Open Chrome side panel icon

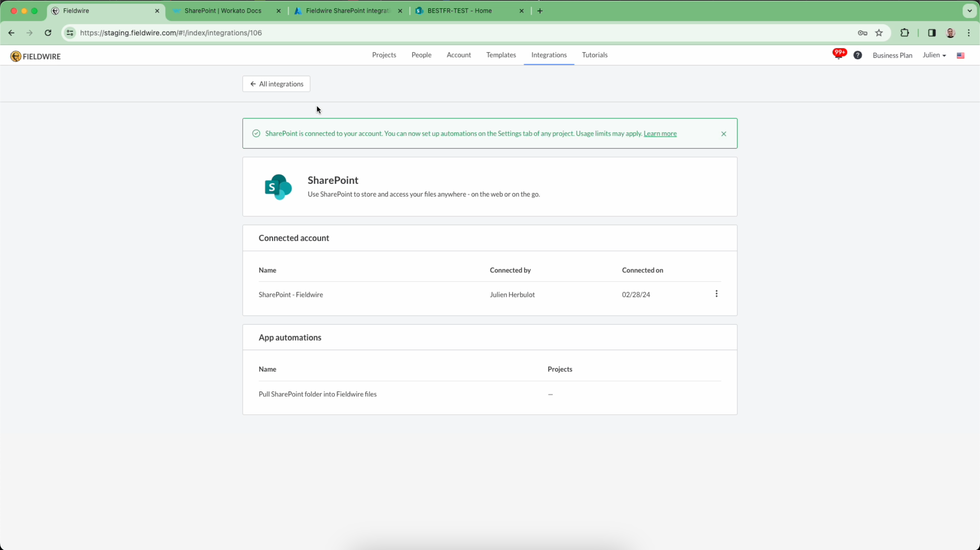point(932,33)
